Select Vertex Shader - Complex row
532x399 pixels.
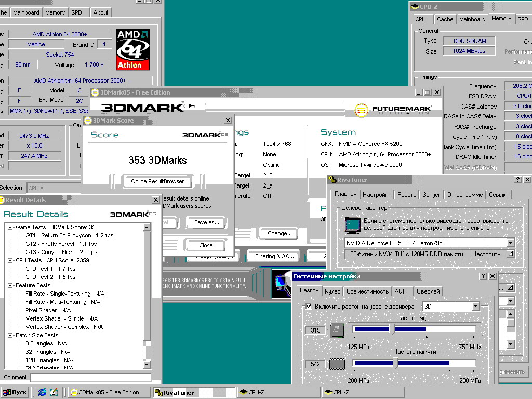pos(64,327)
